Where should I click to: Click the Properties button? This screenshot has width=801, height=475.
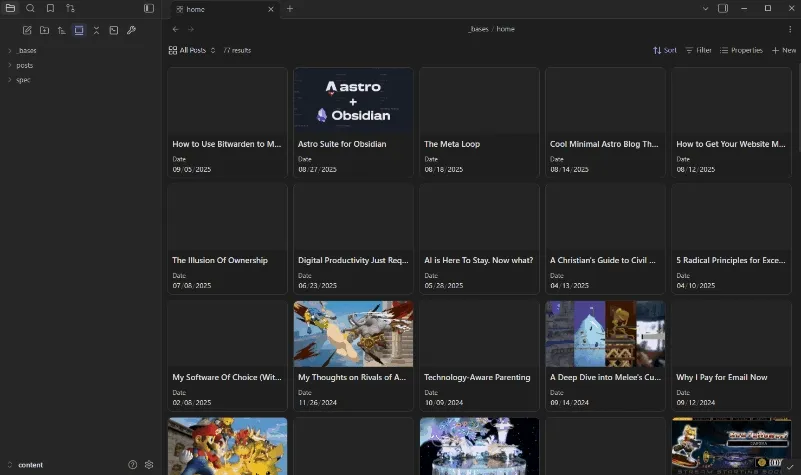(741, 50)
